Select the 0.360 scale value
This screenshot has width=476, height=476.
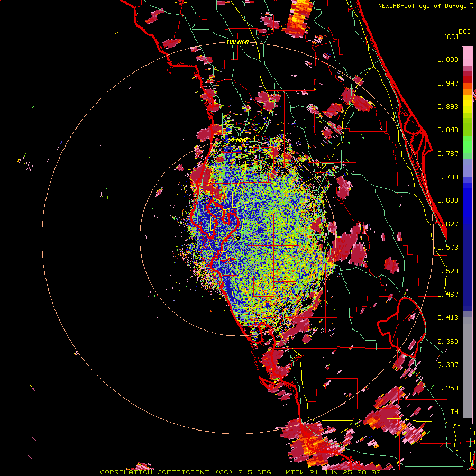[448, 342]
